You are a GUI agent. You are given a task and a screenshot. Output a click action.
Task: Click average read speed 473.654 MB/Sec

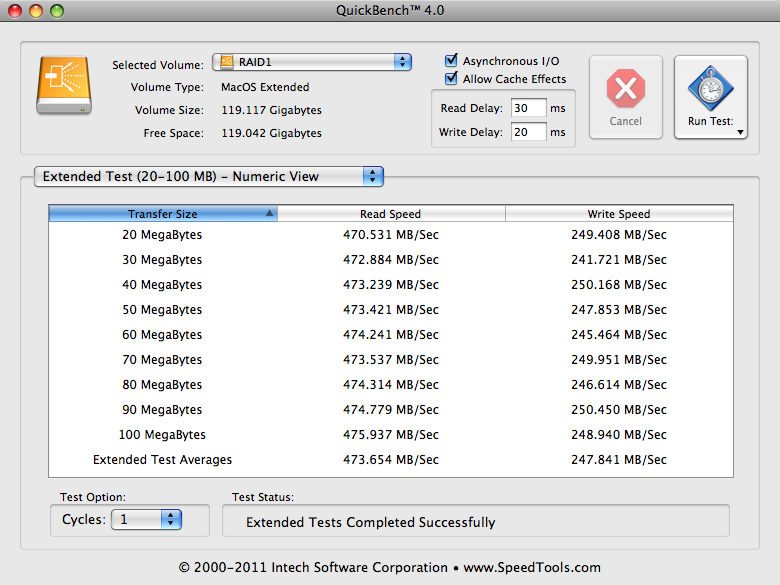[391, 460]
